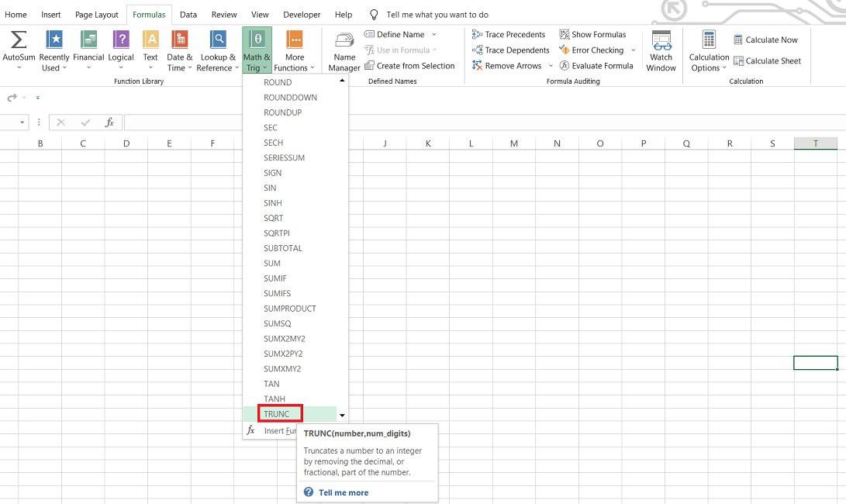Open the Financial functions icon

click(x=88, y=40)
